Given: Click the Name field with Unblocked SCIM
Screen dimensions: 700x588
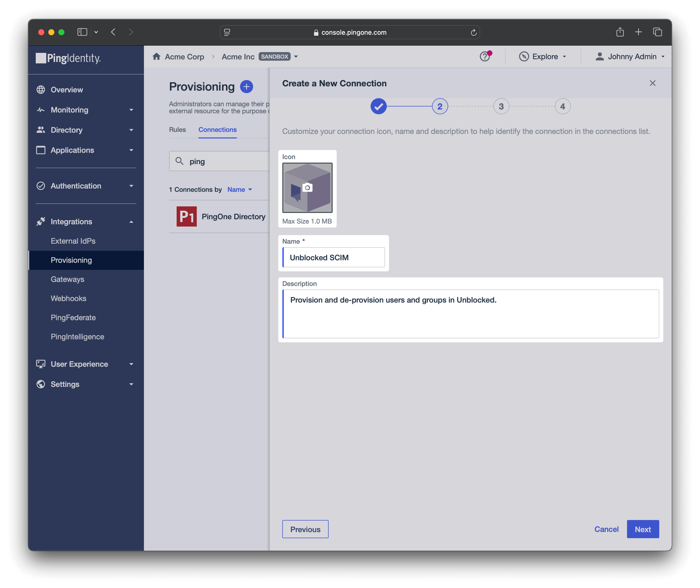Looking at the screenshot, I should (334, 257).
